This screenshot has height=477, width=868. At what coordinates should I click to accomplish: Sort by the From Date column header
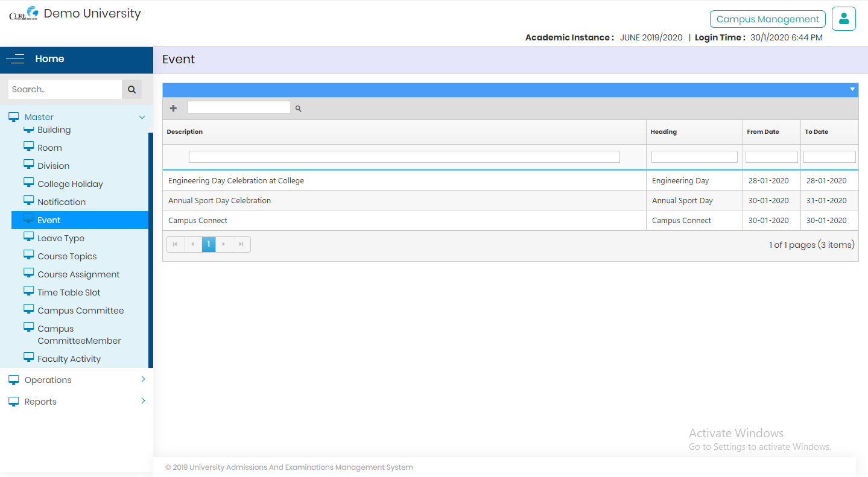[763, 132]
